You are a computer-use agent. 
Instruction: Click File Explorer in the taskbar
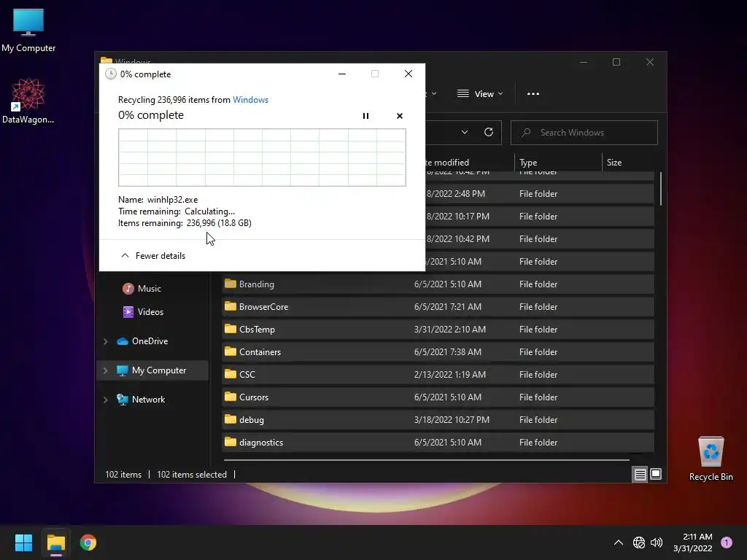click(55, 542)
